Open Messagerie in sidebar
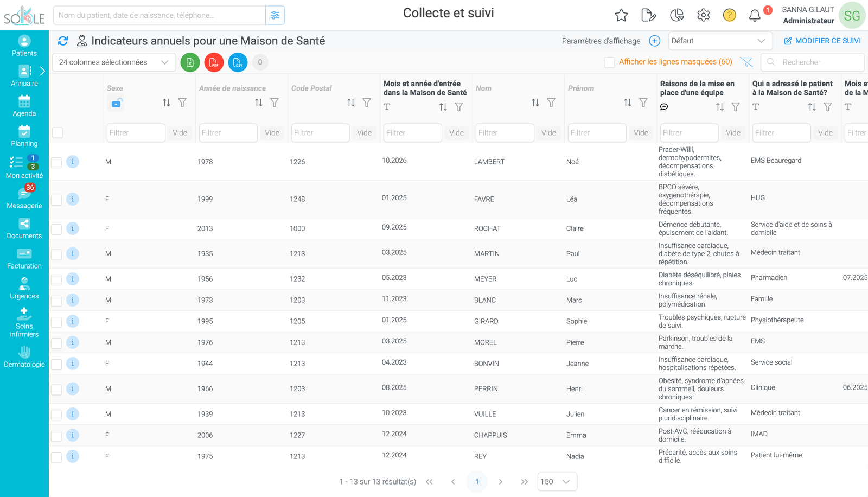 24,196
